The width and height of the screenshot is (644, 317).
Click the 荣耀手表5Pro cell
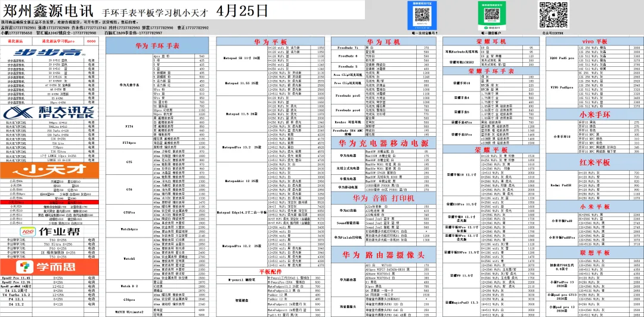pos(461,134)
